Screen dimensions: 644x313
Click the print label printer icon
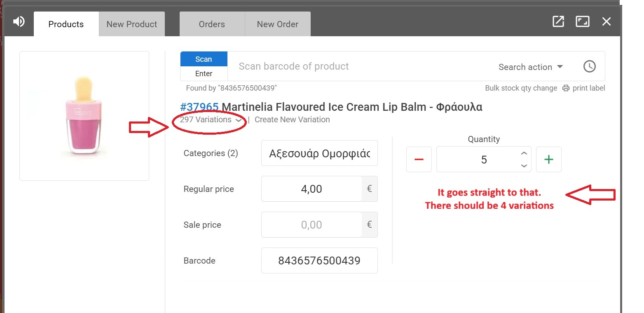566,88
